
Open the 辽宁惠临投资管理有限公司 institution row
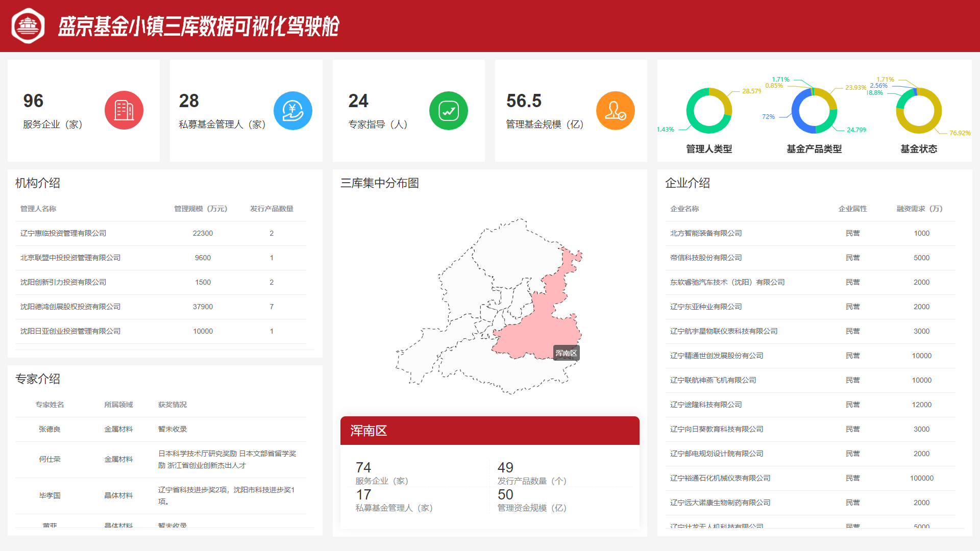(63, 233)
